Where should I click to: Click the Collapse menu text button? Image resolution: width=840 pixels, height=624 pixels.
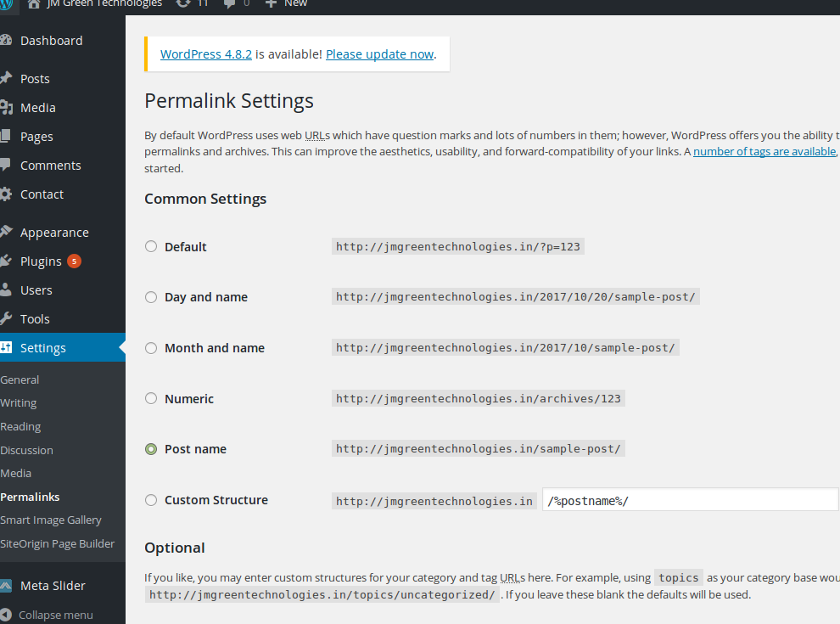point(56,615)
